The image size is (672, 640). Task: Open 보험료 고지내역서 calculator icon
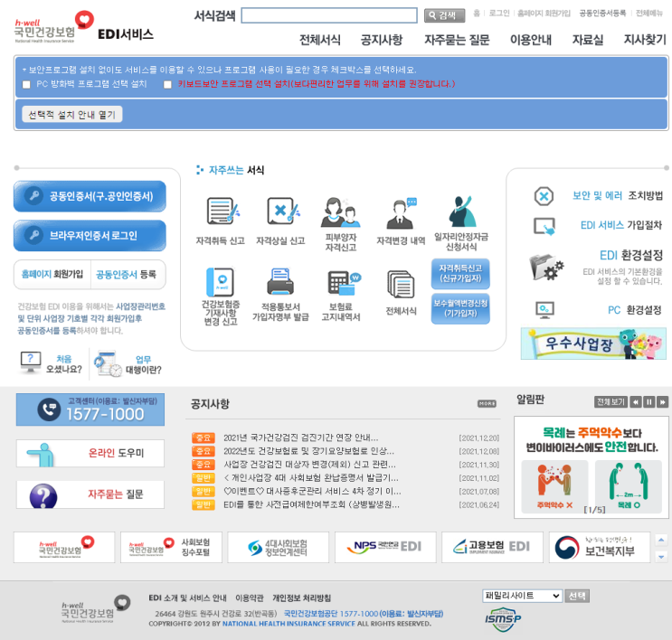coord(344,283)
